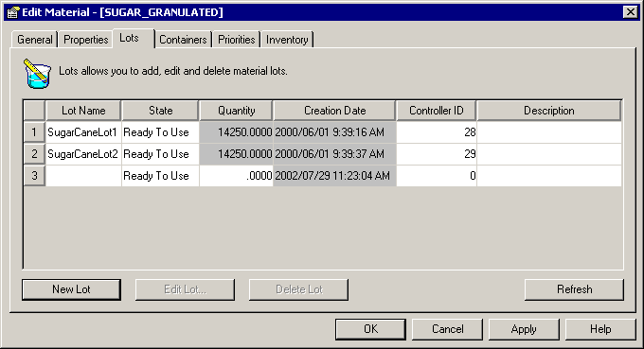Image resolution: width=644 pixels, height=349 pixels.
Task: Click the Controller ID cell showing 0
Action: tap(437, 176)
